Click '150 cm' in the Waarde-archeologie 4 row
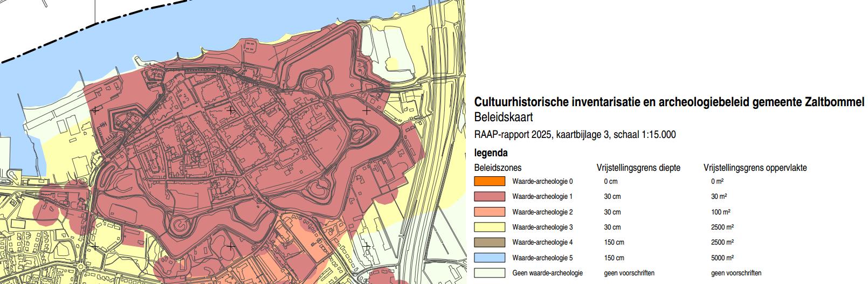Viewport: 868px width, 284px height. (614, 242)
